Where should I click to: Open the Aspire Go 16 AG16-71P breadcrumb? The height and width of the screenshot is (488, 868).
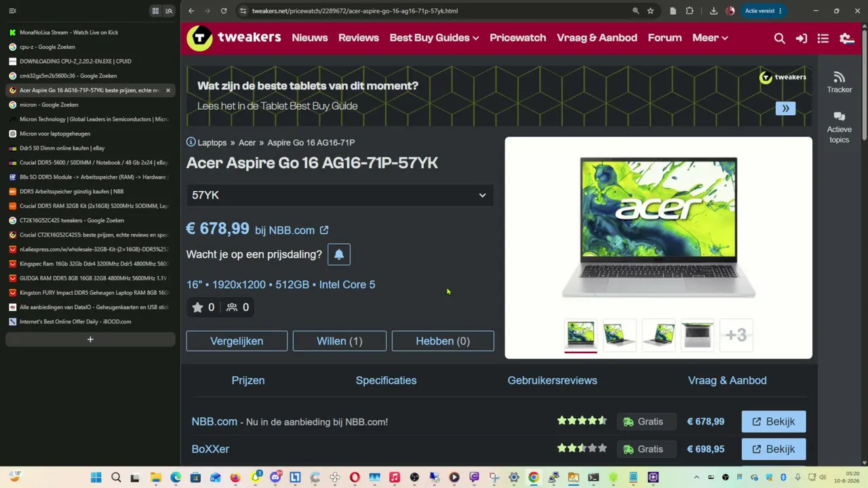coord(311,142)
